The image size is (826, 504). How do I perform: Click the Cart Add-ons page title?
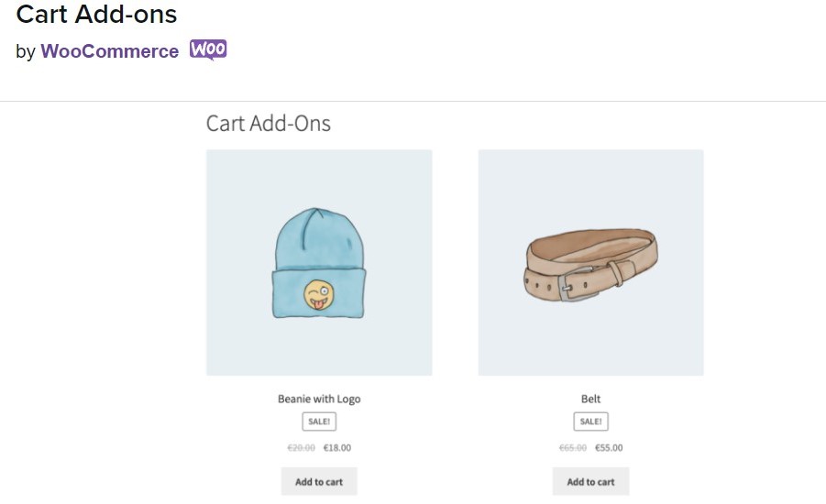[96, 15]
